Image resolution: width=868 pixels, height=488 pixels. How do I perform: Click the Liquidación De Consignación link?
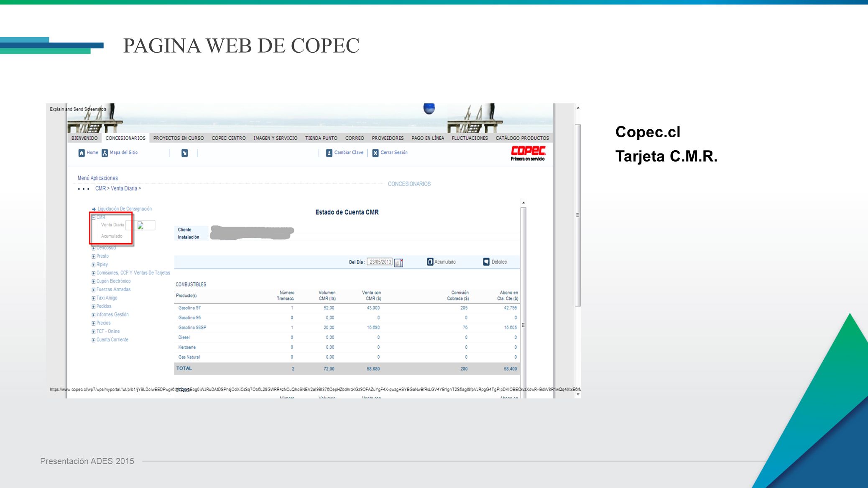[125, 209]
